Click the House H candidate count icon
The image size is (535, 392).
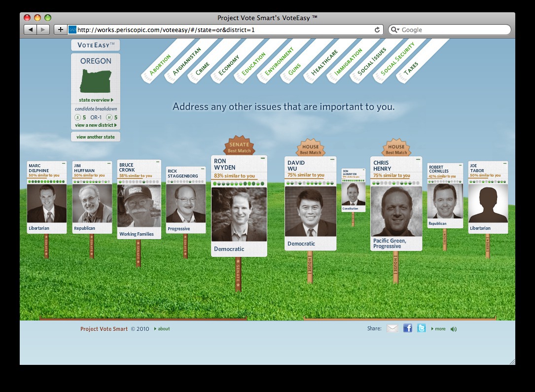click(109, 117)
